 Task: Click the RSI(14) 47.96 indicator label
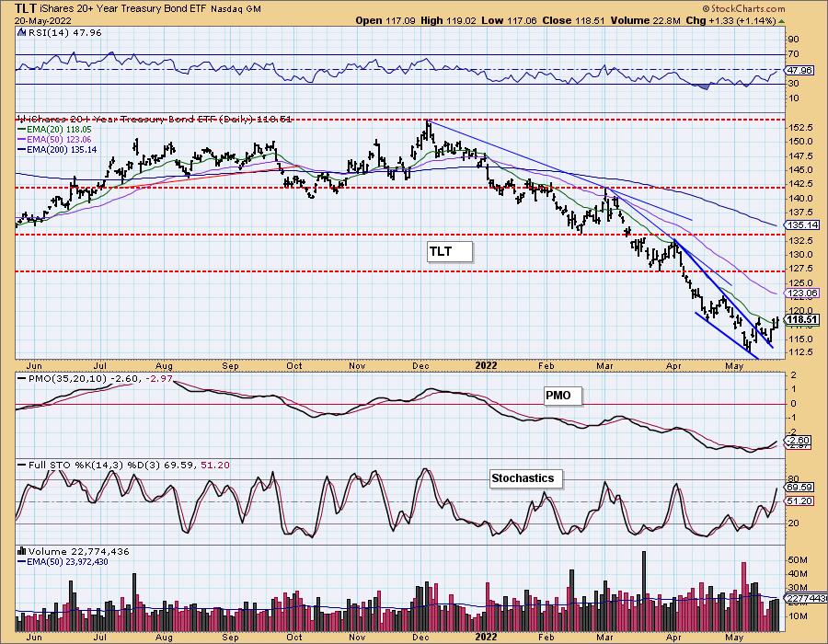pos(63,32)
